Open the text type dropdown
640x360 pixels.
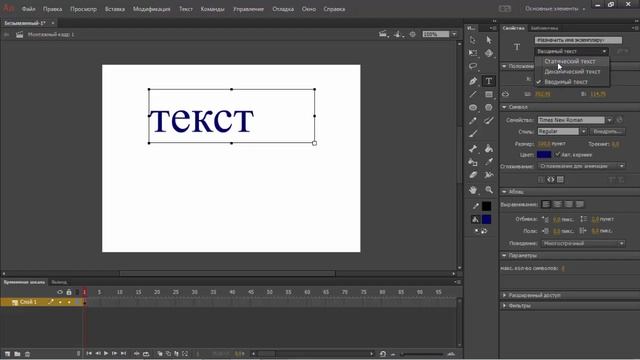pyautogui.click(x=571, y=51)
